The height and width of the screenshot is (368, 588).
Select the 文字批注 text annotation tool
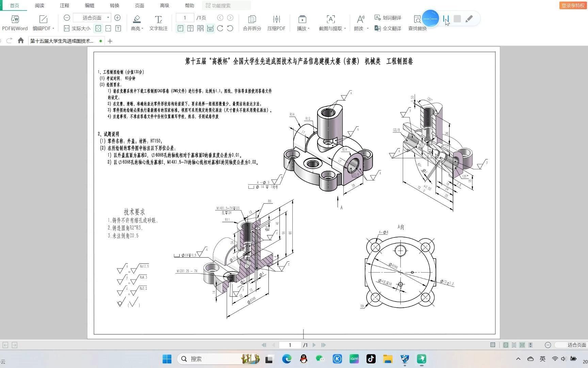(x=158, y=23)
